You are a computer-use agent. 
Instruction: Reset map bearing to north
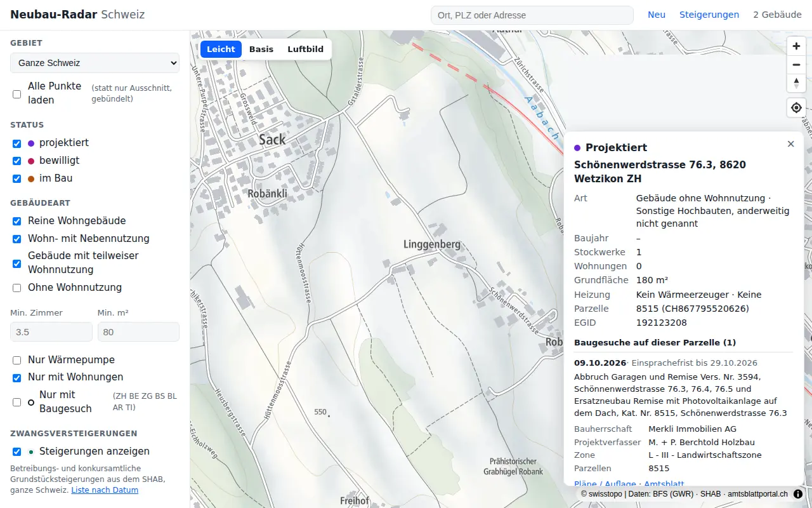796,83
